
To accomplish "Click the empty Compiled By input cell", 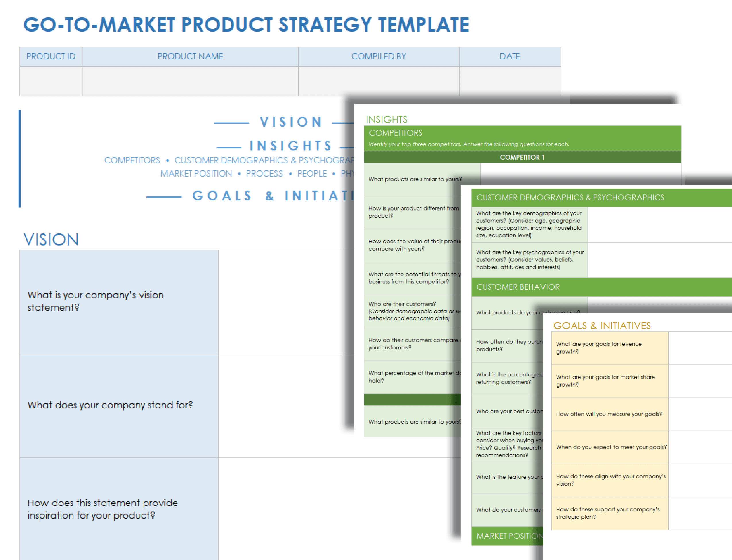I will coord(379,81).
